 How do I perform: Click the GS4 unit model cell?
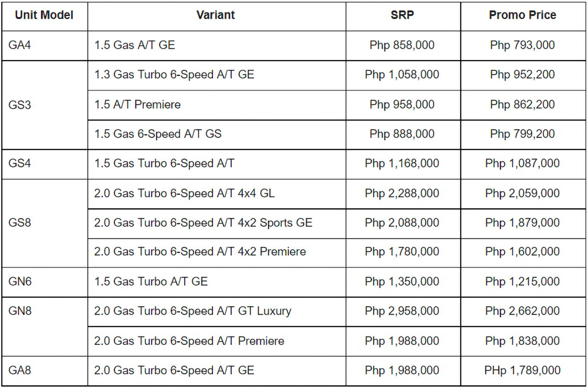[x=20, y=164]
